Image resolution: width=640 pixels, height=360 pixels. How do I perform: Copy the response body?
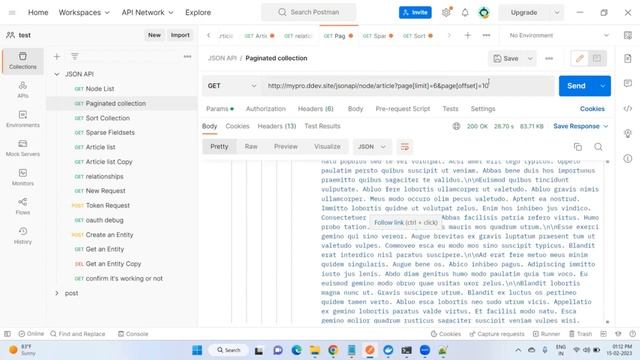click(x=578, y=147)
